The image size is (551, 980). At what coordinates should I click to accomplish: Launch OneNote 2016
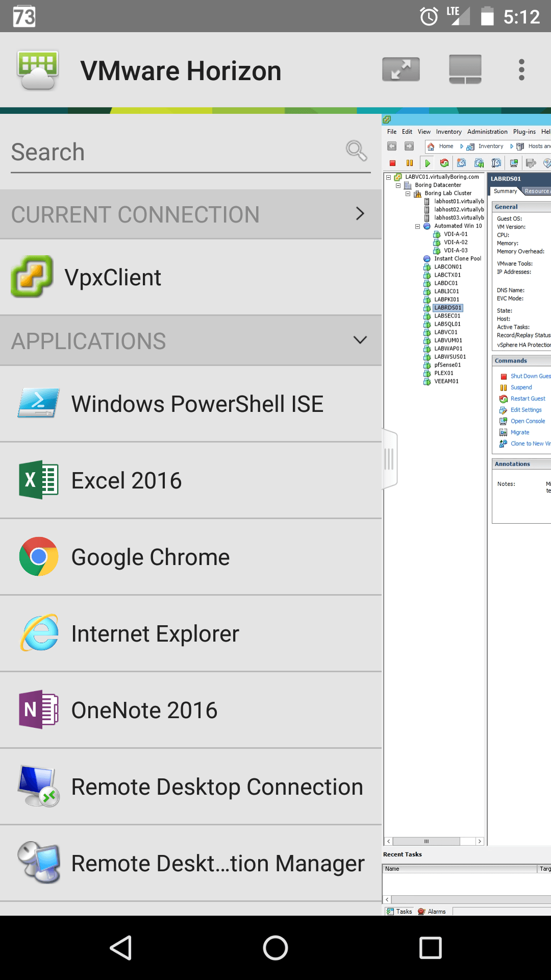191,710
